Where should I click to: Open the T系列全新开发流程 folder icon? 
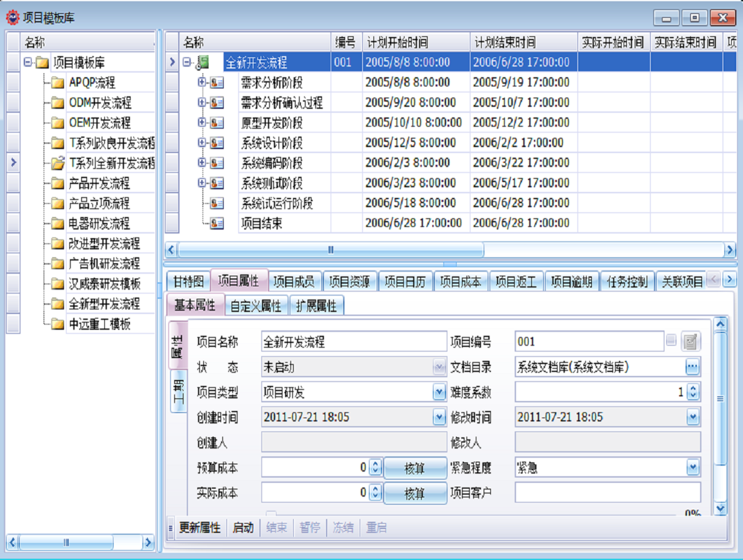[58, 163]
